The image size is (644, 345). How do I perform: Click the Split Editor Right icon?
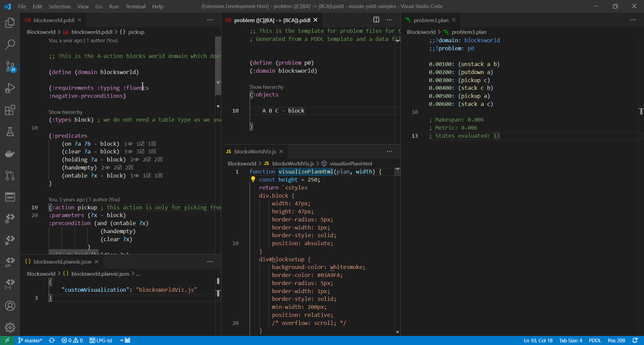(x=376, y=20)
